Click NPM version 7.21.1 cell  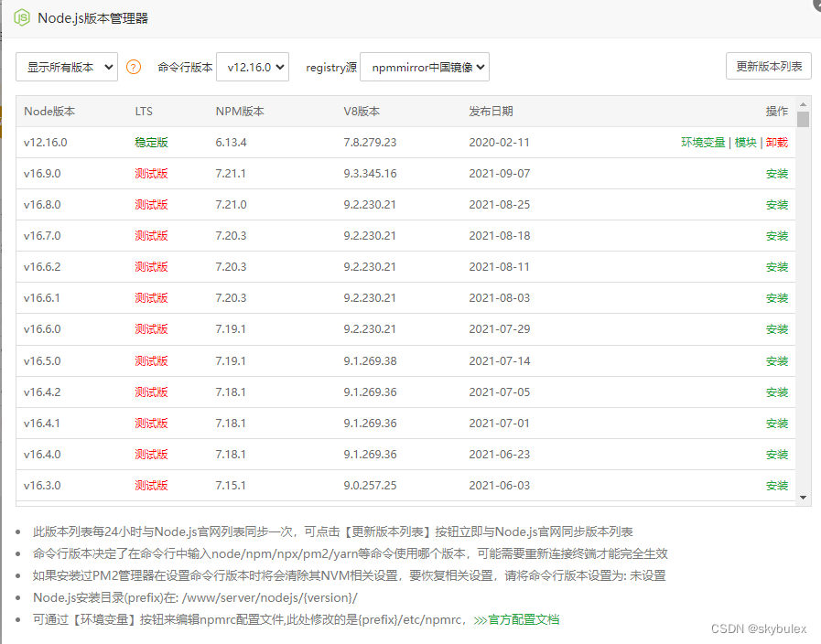(x=231, y=174)
